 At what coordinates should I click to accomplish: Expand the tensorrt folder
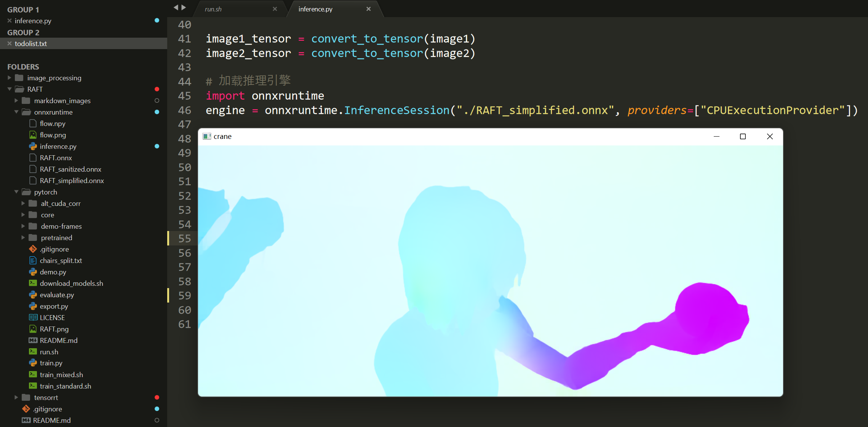[16, 397]
